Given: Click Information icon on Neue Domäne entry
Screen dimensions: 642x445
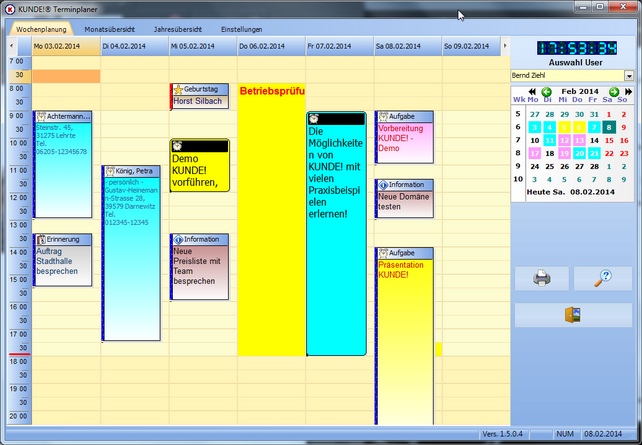Looking at the screenshot, I should pos(383,185).
